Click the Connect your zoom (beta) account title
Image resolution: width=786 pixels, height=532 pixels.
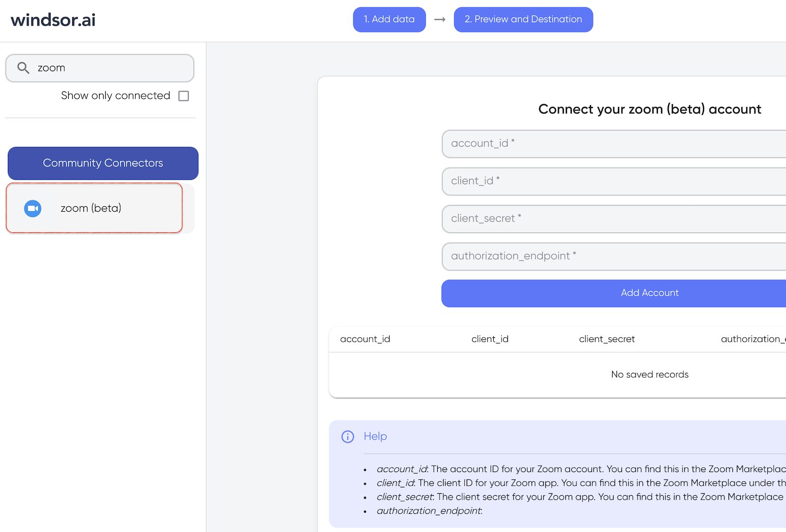(x=650, y=109)
